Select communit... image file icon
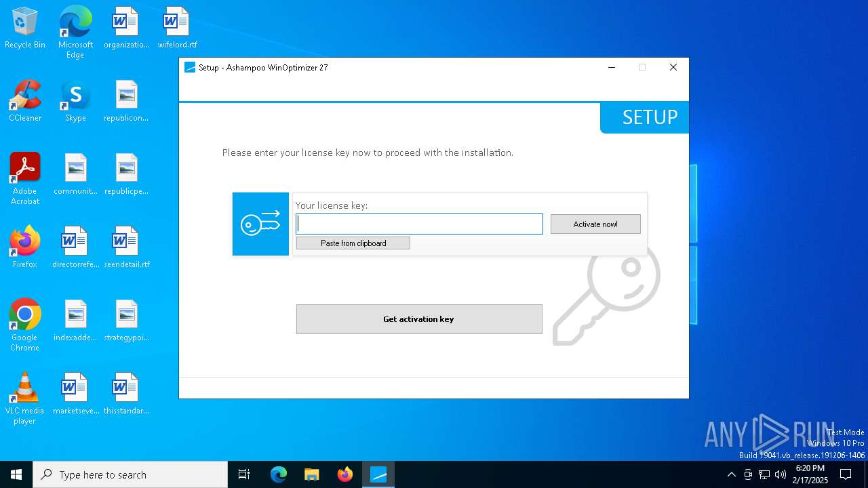 pyautogui.click(x=75, y=175)
